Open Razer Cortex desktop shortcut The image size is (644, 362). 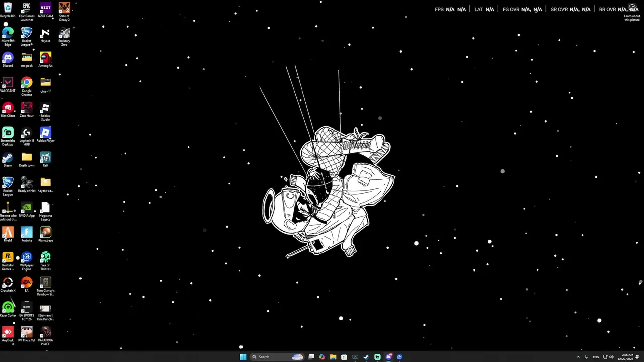8,310
